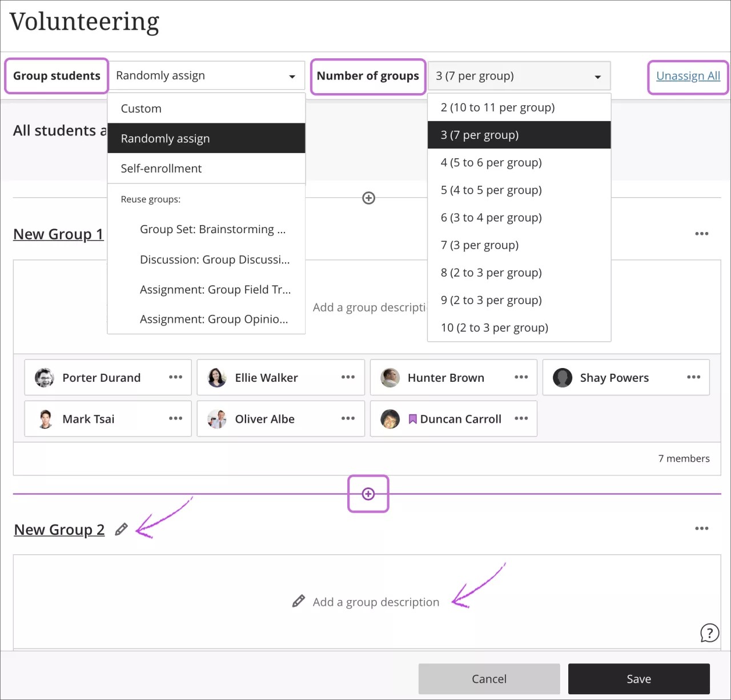731x700 pixels.
Task: Open the Number of groups dropdown
Action: 519,75
